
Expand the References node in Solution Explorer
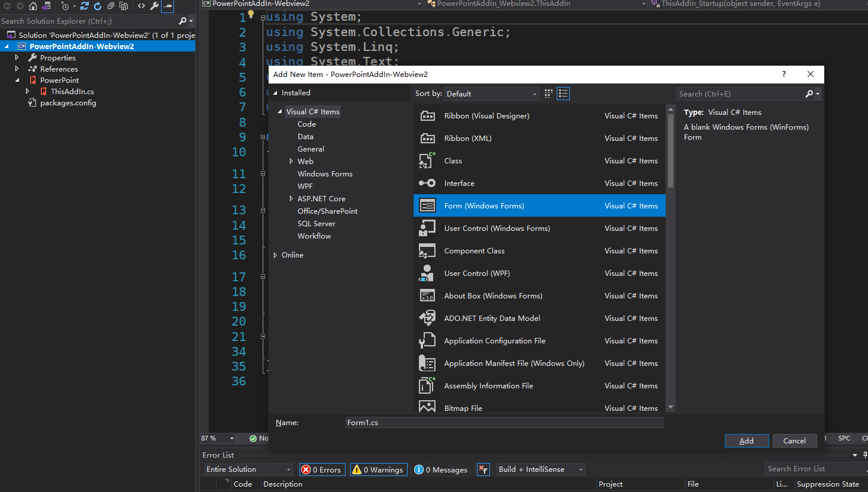(17, 69)
